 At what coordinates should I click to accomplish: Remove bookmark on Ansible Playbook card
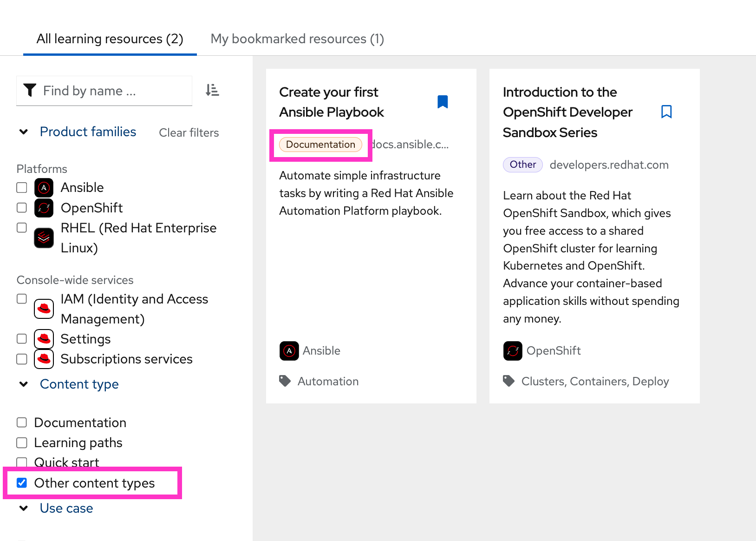[x=443, y=102]
